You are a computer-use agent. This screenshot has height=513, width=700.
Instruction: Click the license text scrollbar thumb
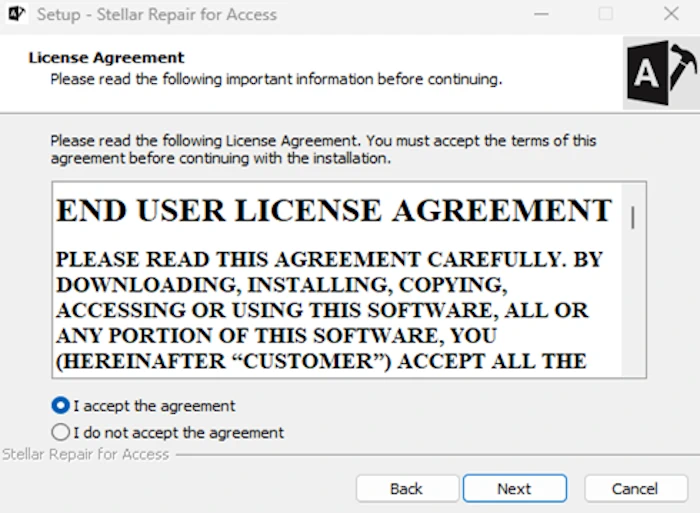pyautogui.click(x=633, y=217)
